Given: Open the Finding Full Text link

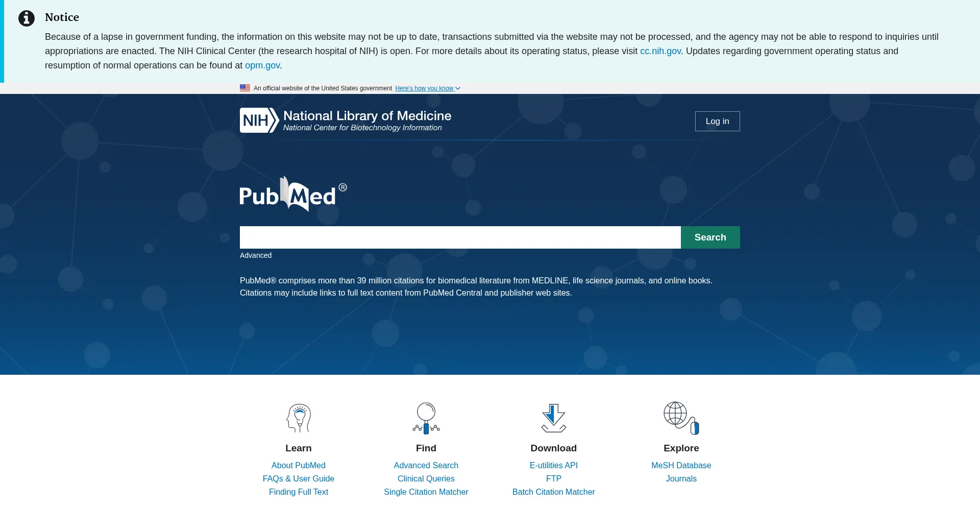Looking at the screenshot, I should pos(299,492).
